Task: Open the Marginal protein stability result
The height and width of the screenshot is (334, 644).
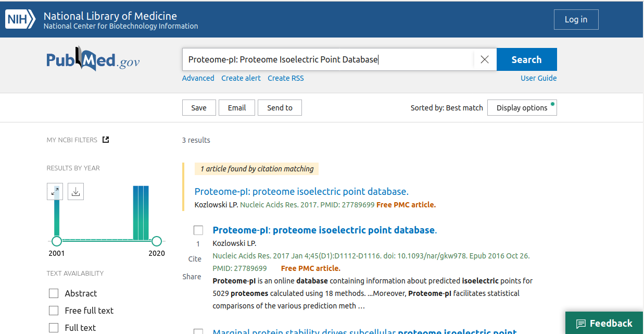Action: tap(365, 331)
